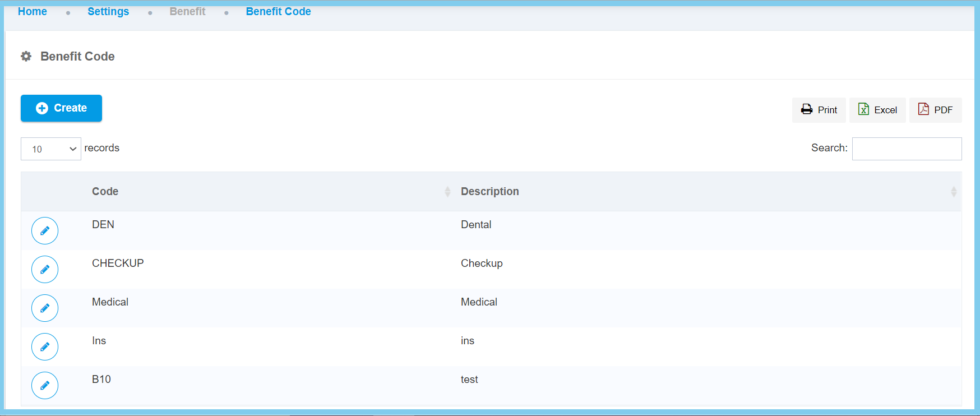Click pencil icon for Medical row

click(45, 308)
